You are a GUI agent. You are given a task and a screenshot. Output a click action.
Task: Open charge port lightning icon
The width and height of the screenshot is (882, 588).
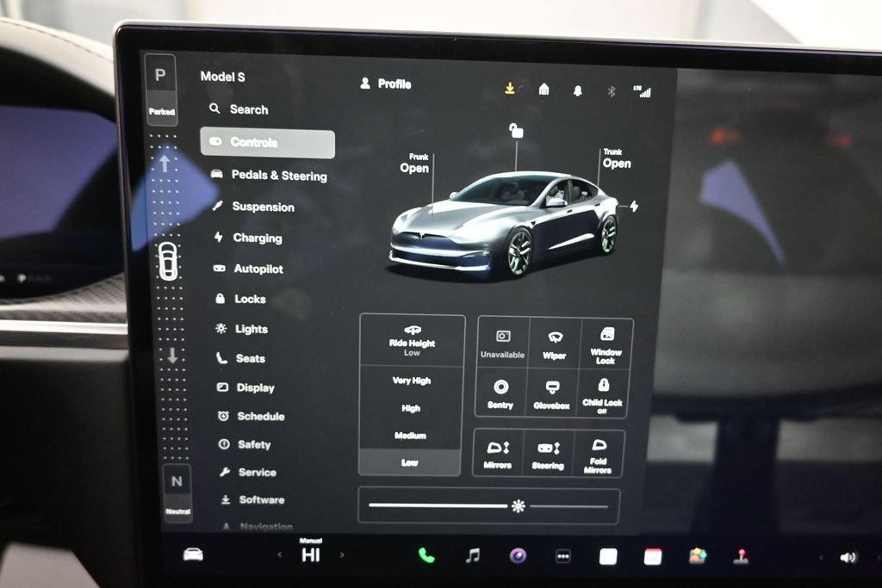click(635, 207)
